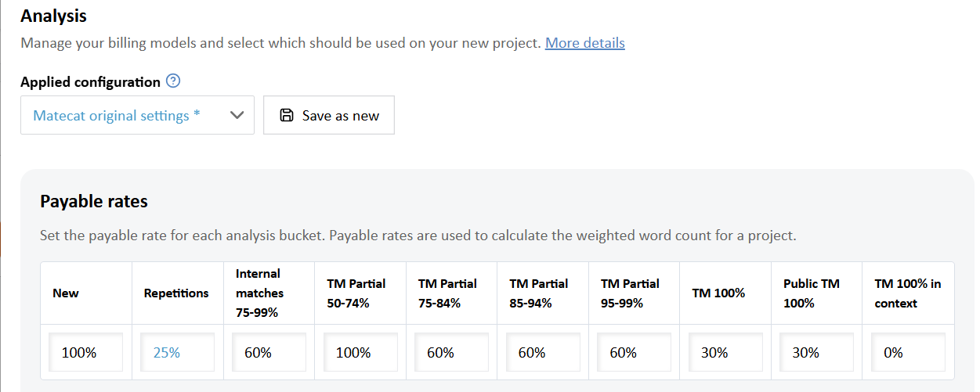
Task: Edit the New payable rate field
Action: pyautogui.click(x=85, y=353)
